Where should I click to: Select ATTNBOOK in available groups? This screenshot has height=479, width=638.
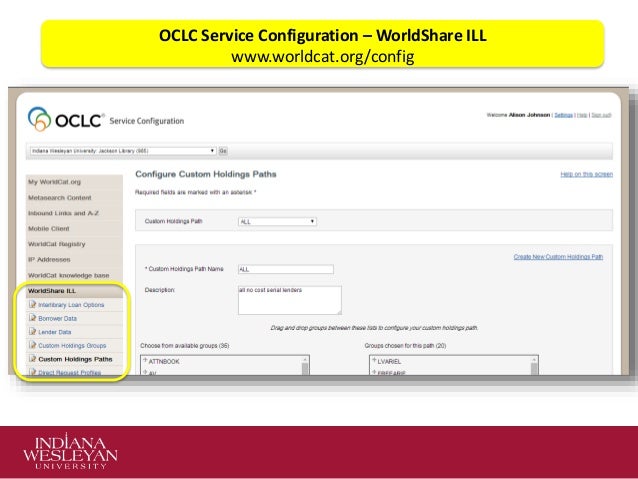click(x=164, y=361)
